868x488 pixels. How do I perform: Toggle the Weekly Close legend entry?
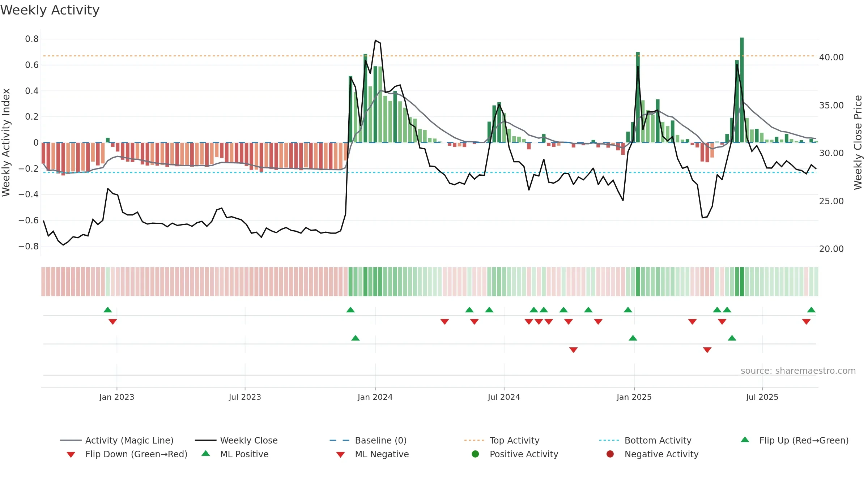pos(236,440)
